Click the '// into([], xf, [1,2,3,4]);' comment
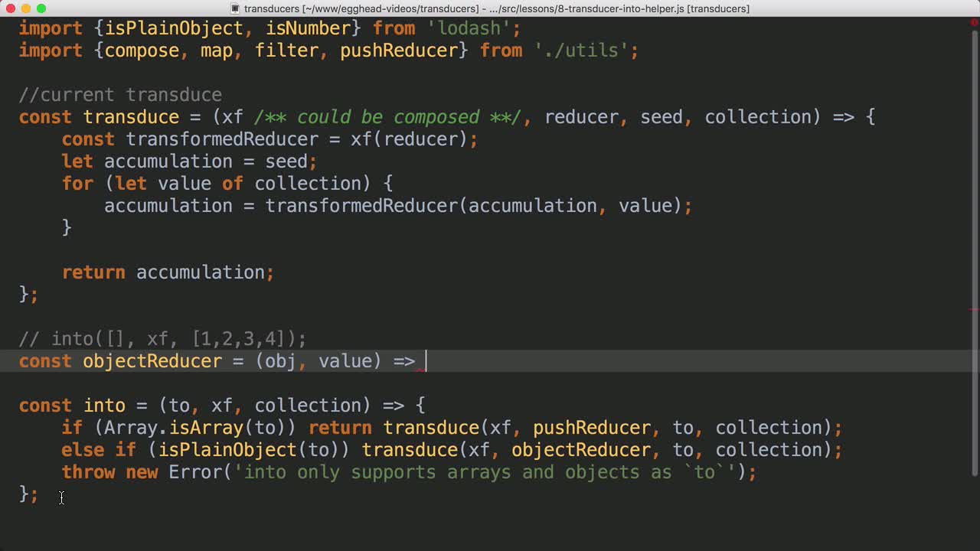 click(x=163, y=339)
